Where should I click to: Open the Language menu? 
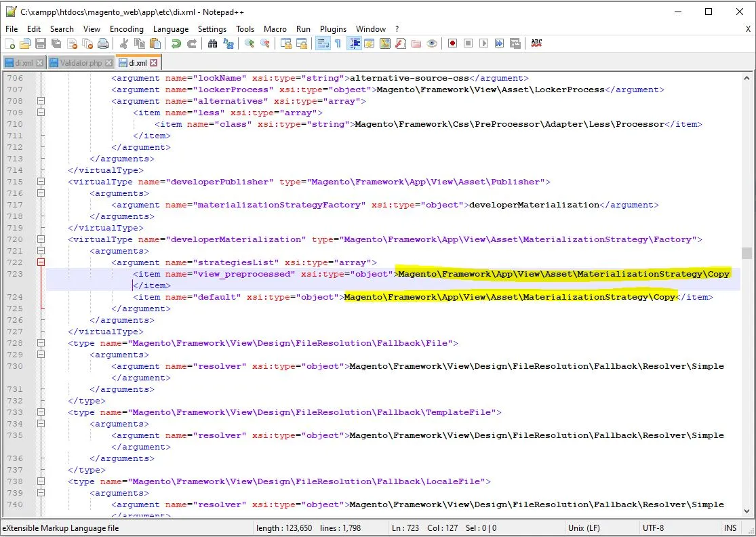click(x=171, y=29)
